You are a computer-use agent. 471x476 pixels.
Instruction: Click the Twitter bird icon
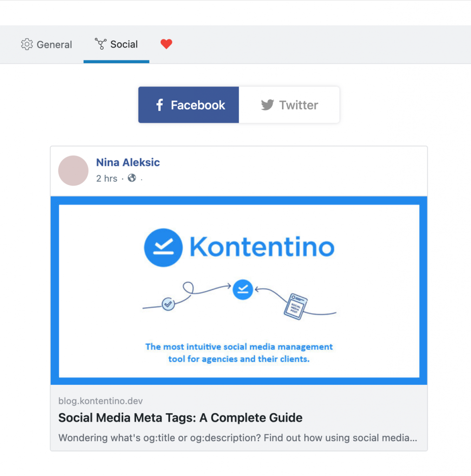[x=267, y=105]
